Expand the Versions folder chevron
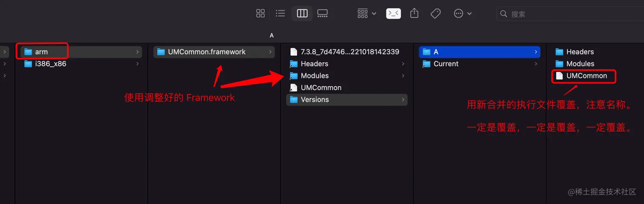The width and height of the screenshot is (644, 204). coord(403,100)
